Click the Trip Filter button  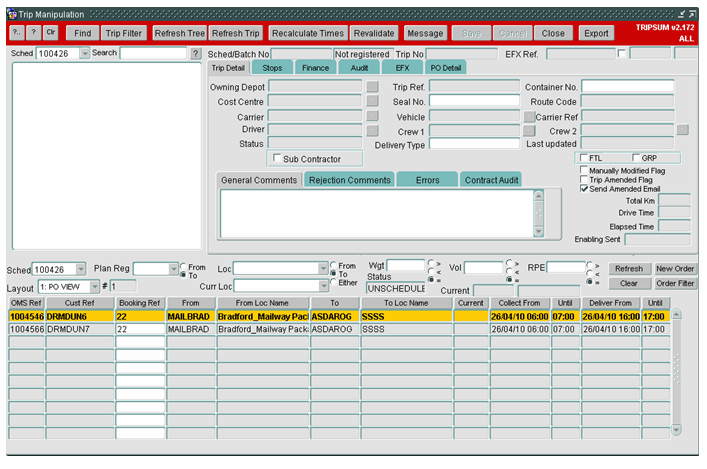coord(124,33)
